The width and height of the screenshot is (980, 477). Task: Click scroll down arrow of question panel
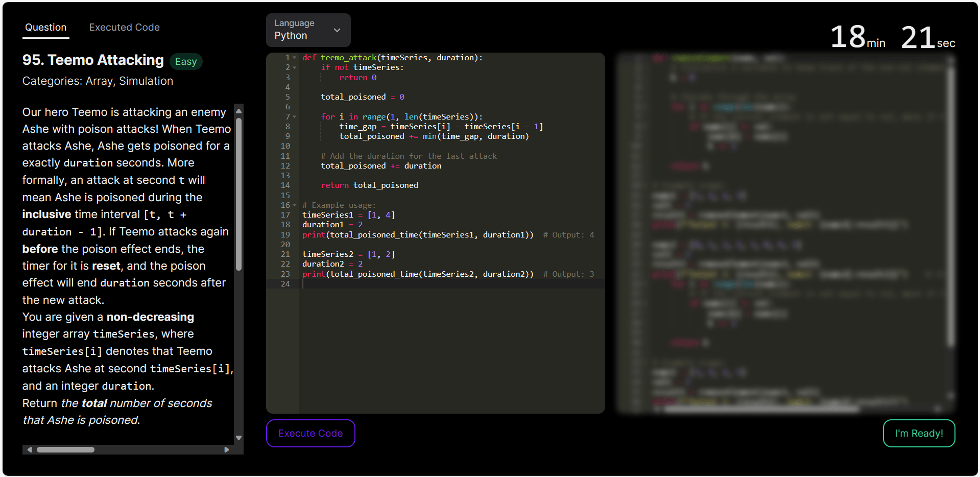coord(238,438)
